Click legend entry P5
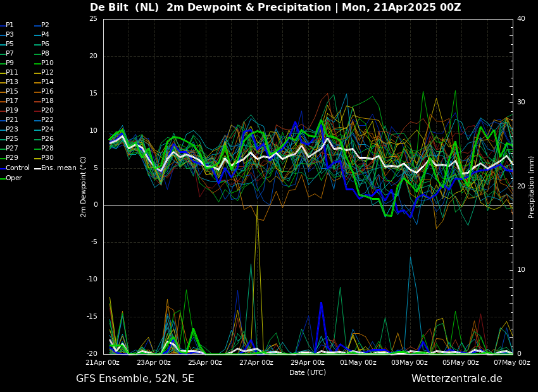 tap(7, 44)
